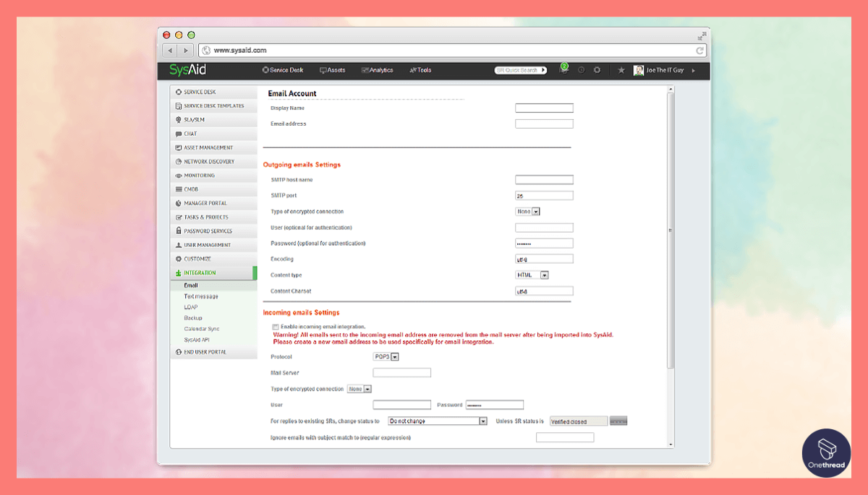868x495 pixels.
Task: Click inside the SMTP host name field
Action: click(x=544, y=179)
